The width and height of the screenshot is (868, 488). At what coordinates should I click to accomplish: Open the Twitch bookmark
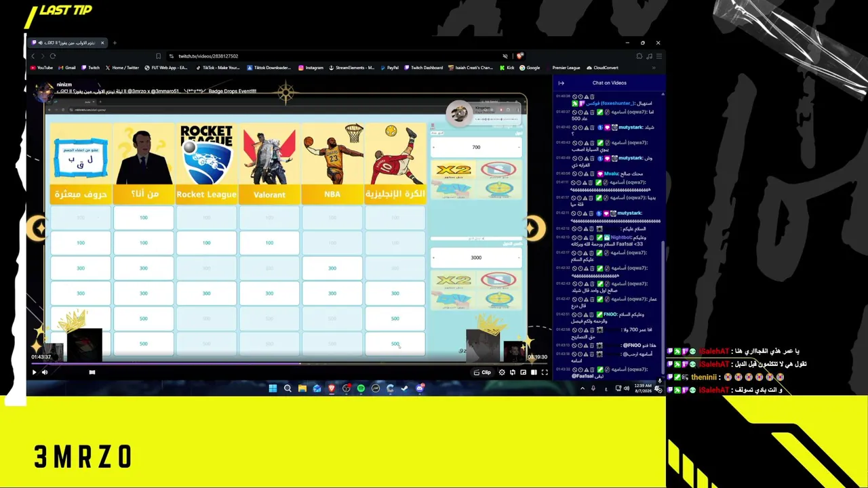91,68
